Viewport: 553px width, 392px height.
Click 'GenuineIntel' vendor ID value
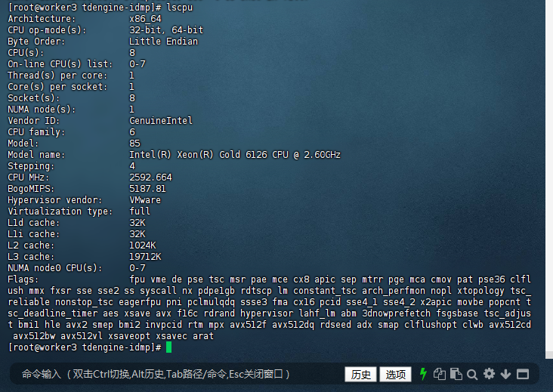coord(161,121)
